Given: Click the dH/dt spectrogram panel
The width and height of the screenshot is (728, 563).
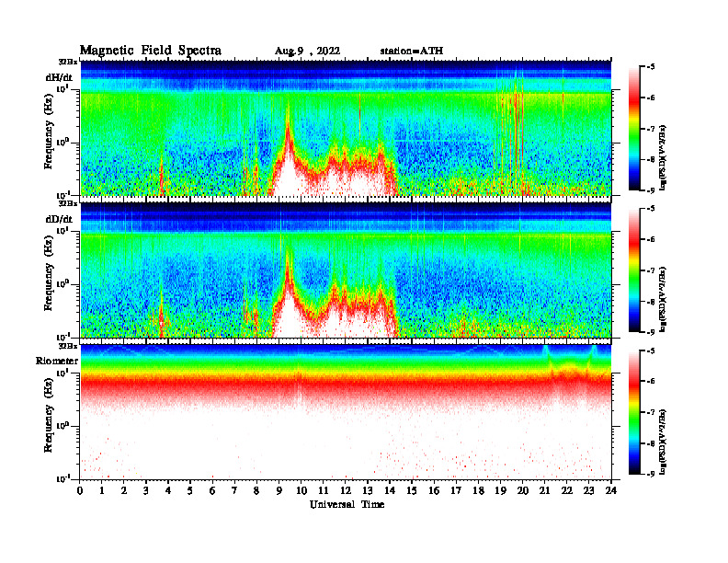Looking at the screenshot, I should 346,128.
